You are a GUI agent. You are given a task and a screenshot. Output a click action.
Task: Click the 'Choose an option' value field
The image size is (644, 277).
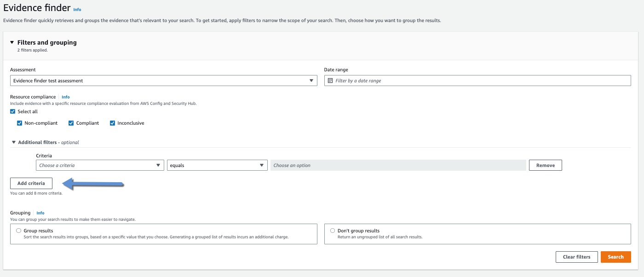[398, 165]
